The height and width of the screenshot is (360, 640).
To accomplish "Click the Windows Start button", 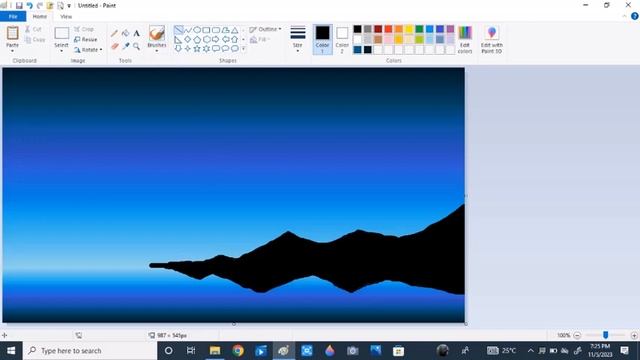I will point(11,351).
